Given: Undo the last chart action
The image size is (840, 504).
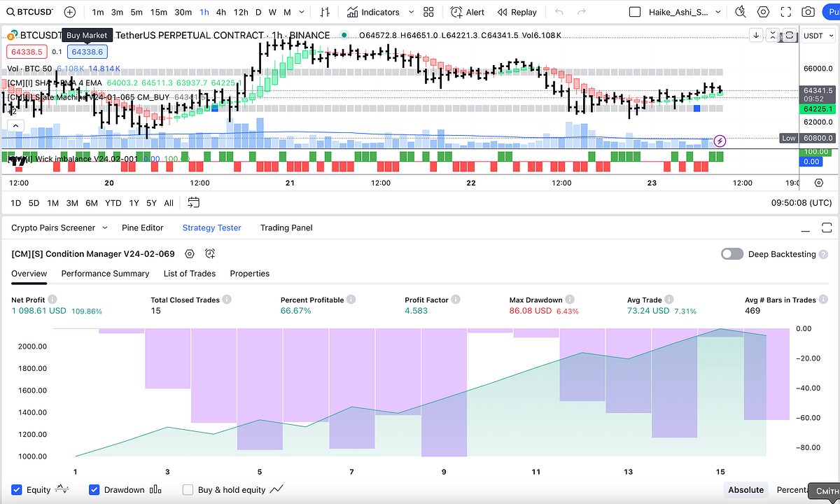Looking at the screenshot, I should click(x=558, y=12).
